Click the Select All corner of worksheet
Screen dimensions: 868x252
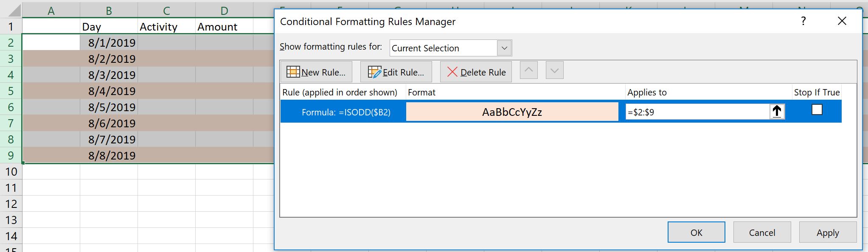point(11,10)
